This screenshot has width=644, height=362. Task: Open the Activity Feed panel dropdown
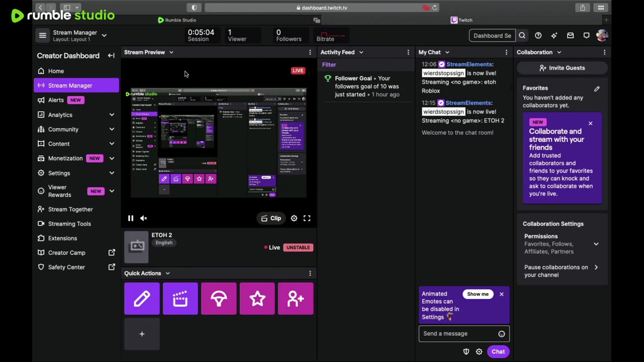[x=361, y=52]
